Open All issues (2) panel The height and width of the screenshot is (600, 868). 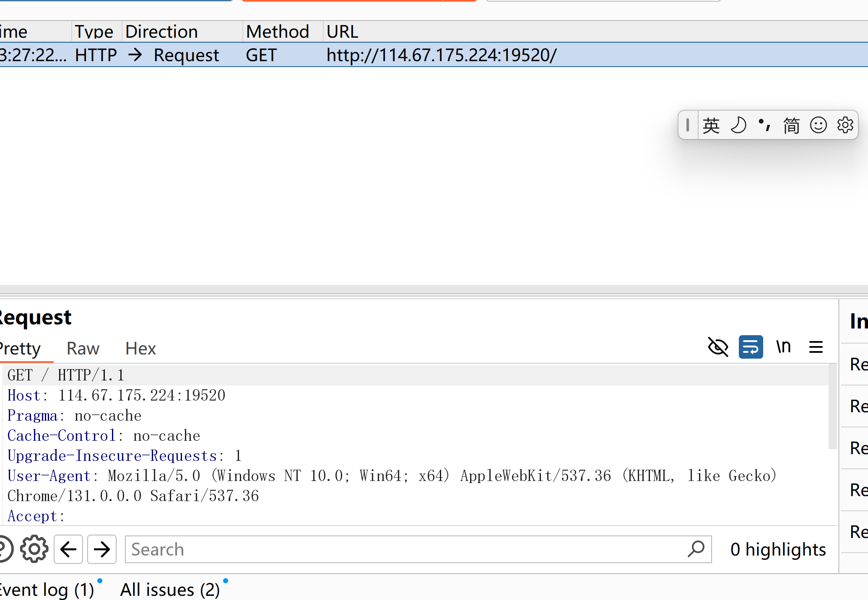click(x=170, y=590)
